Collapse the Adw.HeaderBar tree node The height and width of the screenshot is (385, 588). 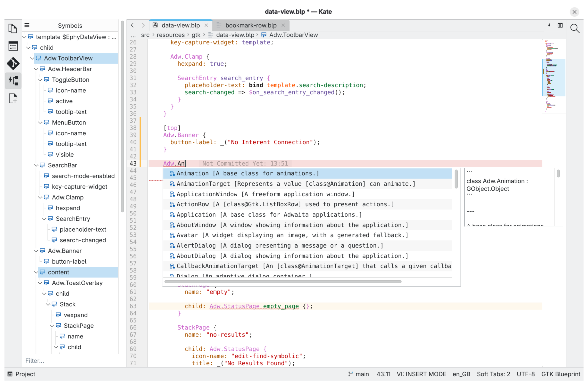pyautogui.click(x=36, y=69)
